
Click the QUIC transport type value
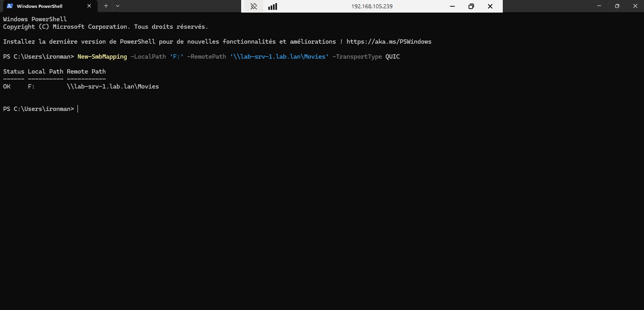tap(392, 57)
